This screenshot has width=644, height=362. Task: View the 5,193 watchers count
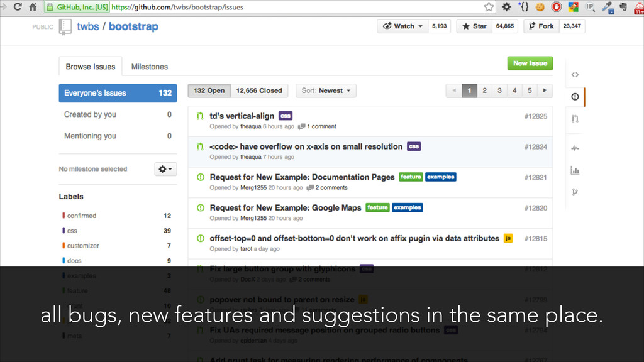[x=439, y=26]
